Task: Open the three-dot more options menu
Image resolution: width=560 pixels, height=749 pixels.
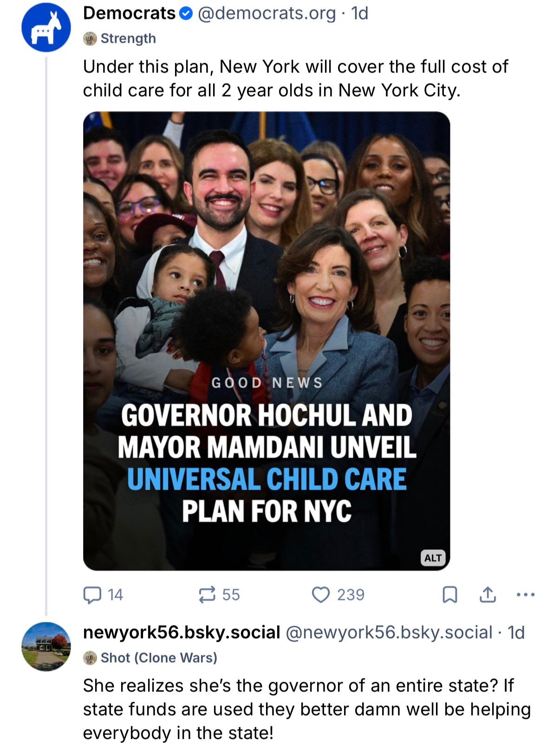Action: 526,594
